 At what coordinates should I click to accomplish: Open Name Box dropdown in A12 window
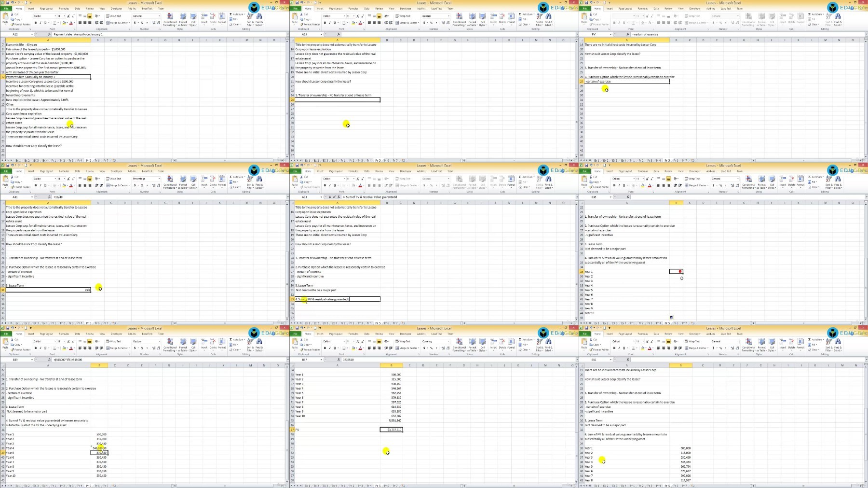coord(32,34)
